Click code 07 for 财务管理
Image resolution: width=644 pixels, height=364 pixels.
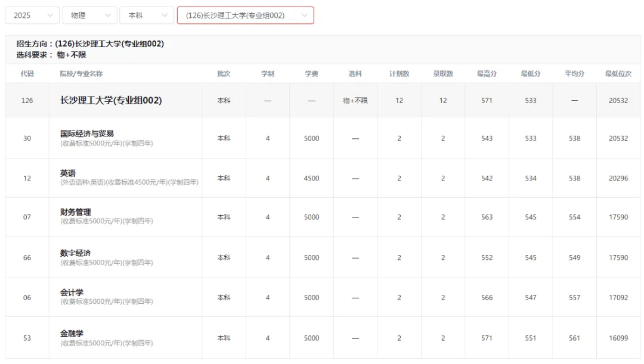pos(27,217)
